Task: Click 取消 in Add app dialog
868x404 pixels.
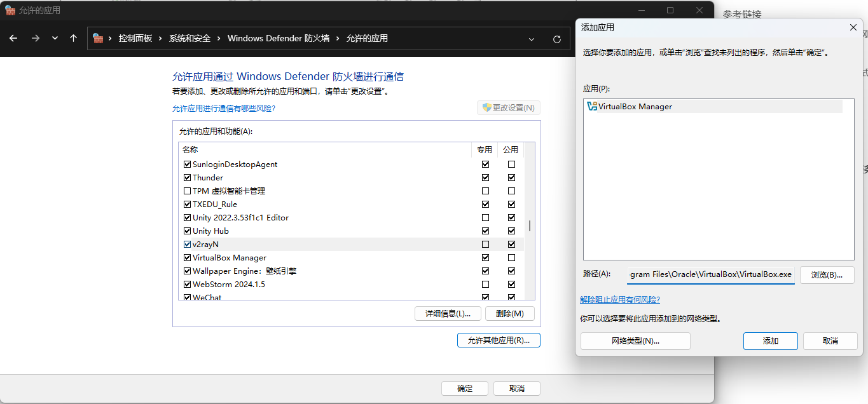Action: point(830,341)
